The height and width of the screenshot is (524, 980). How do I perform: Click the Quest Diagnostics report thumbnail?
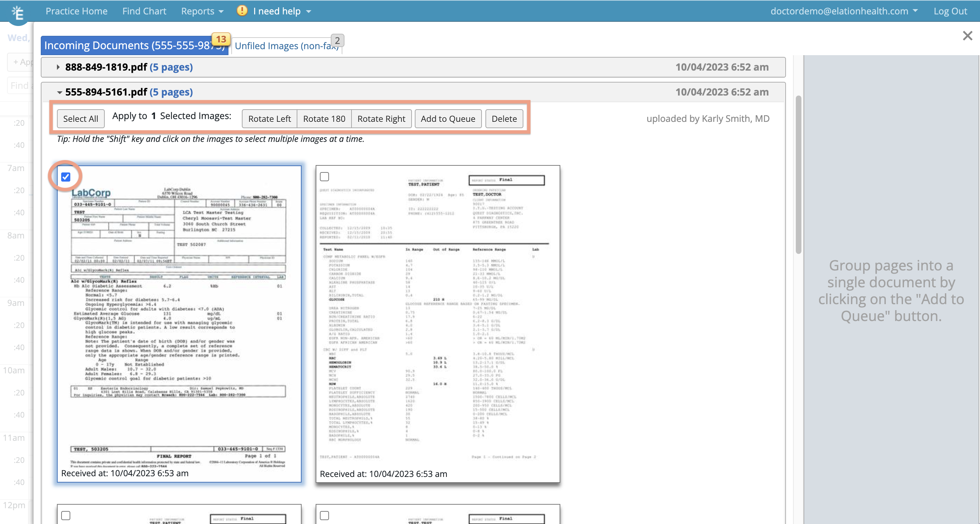click(438, 324)
